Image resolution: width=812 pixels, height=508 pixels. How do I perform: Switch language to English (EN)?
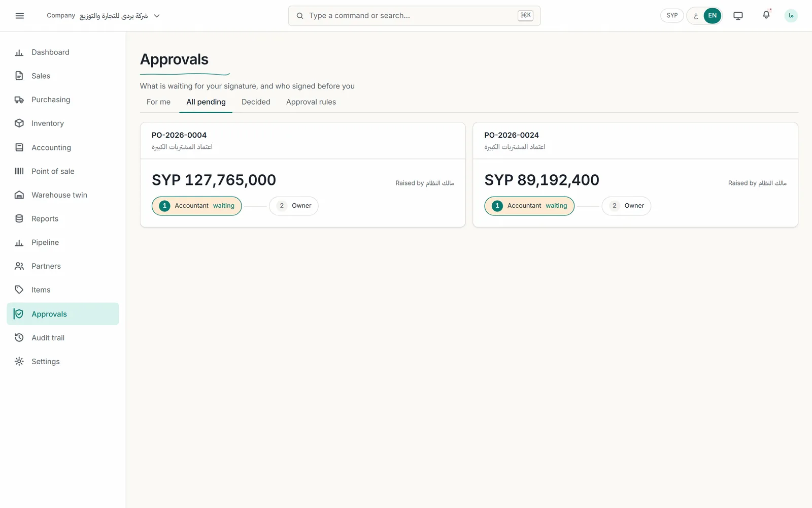tap(713, 16)
